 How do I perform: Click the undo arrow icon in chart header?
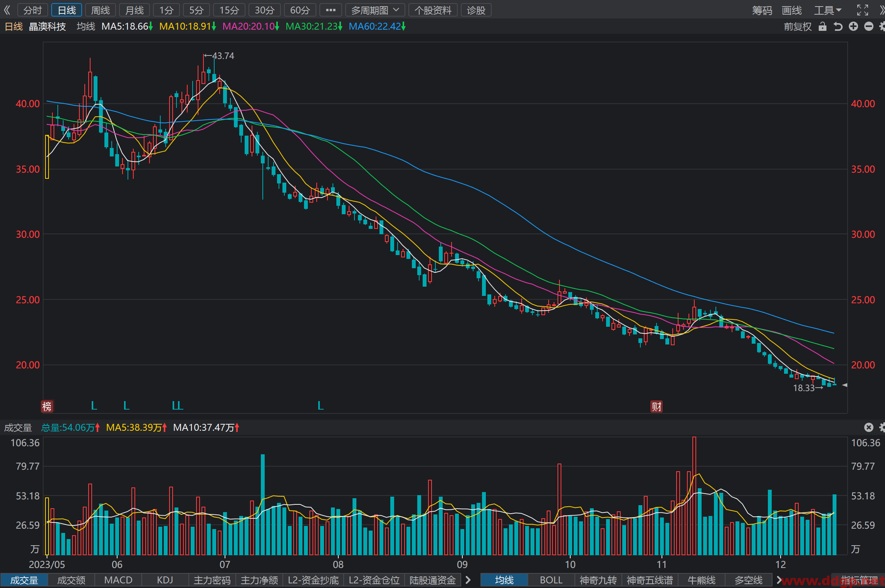tap(838, 26)
